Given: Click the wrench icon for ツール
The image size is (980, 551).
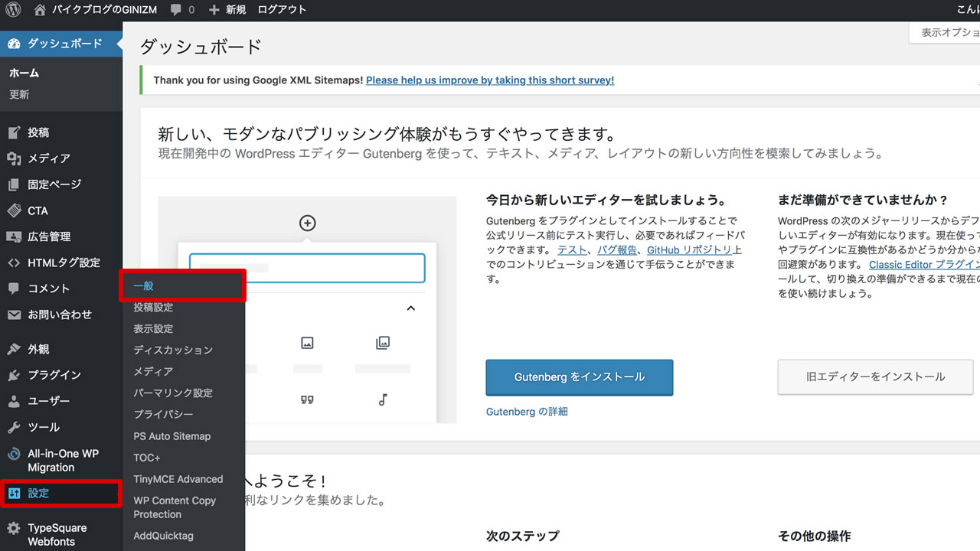Looking at the screenshot, I should coord(14,427).
